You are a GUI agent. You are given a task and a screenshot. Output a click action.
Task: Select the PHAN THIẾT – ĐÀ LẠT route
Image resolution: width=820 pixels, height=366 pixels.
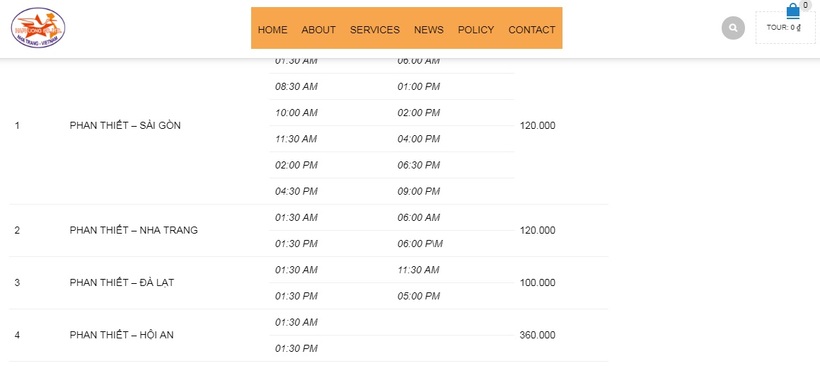point(122,283)
